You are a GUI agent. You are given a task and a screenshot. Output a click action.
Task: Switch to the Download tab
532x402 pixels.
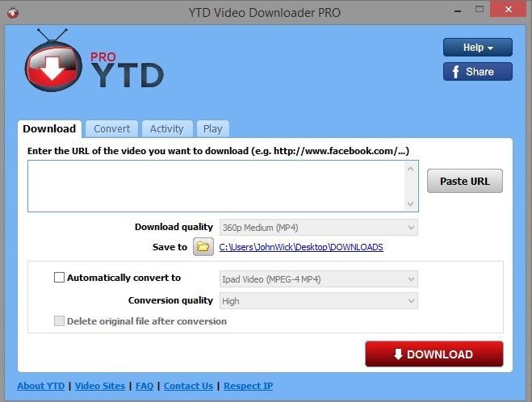pos(49,129)
